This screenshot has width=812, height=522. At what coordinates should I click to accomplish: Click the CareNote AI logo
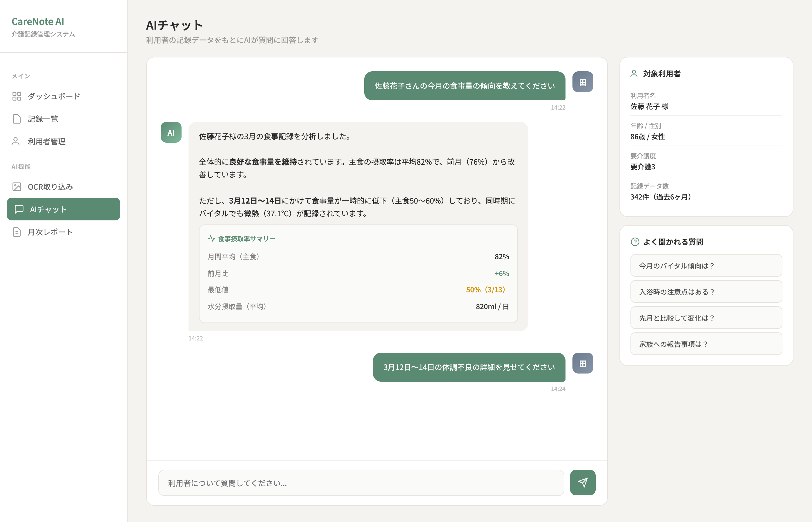(38, 21)
